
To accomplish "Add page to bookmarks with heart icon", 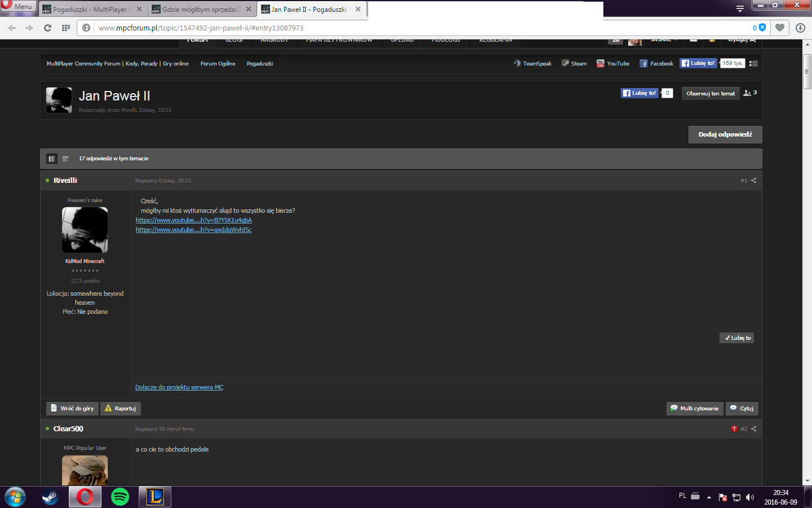I will 780,28.
